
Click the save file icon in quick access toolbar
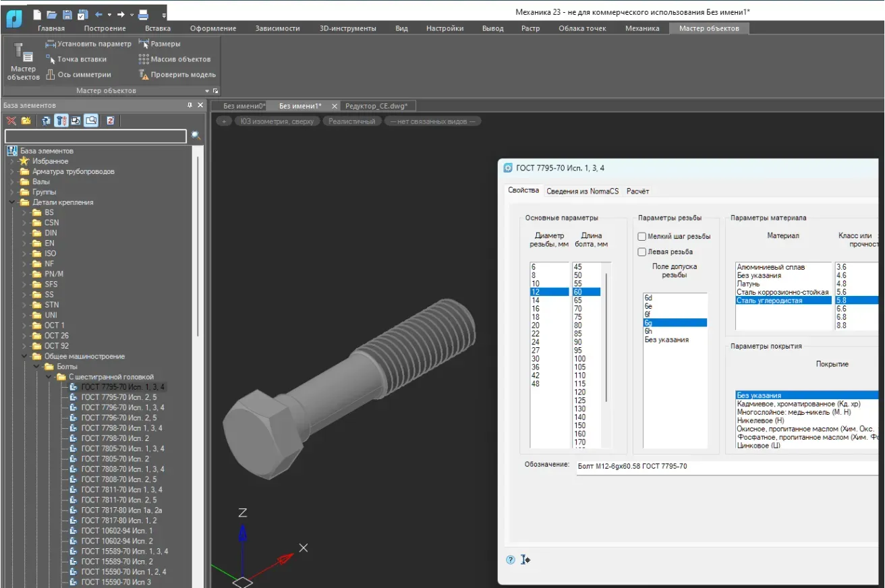(x=67, y=14)
